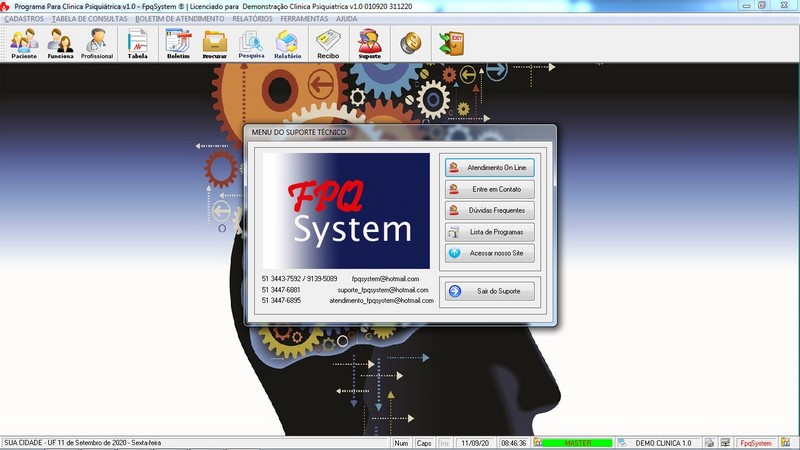Click the FPQ System logo image
This screenshot has height=450, width=800.
tap(346, 211)
